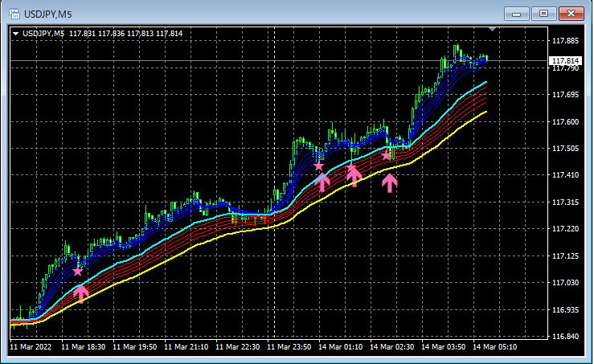
Task: Click the 11 Mar 22:30 time scale label
Action: coord(238,346)
